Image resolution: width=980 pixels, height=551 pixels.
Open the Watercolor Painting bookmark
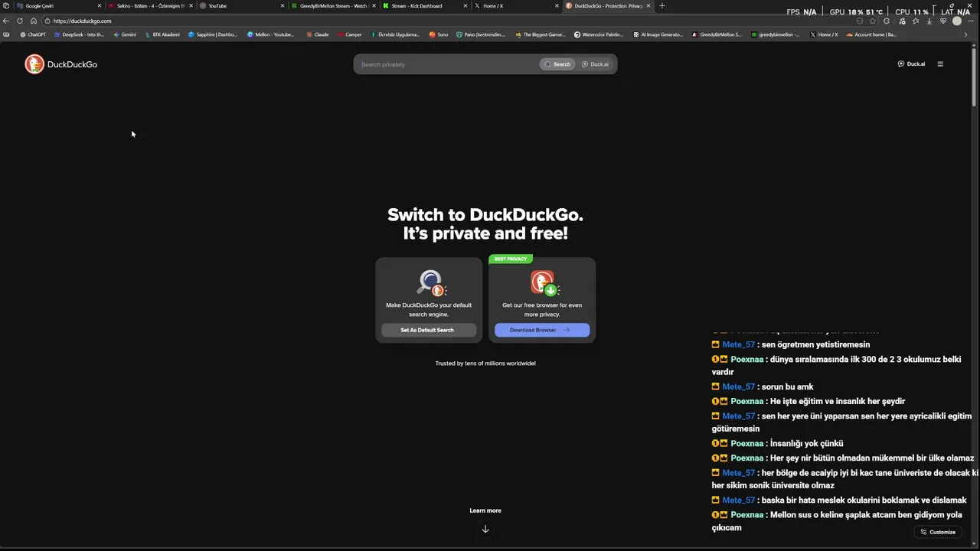coord(599,34)
